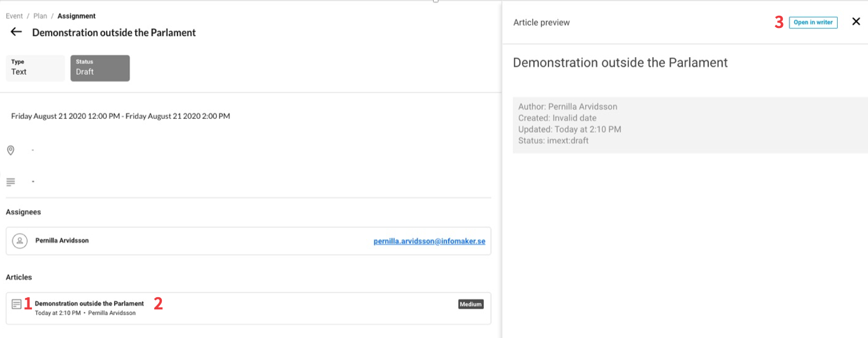Viewport: 868px width, 338px height.
Task: Click the description lines icon below the location
Action: pos(10,181)
